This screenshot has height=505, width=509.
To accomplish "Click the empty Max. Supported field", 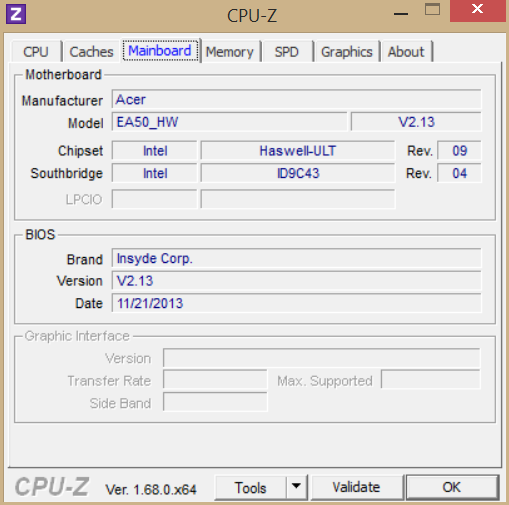I will point(431,379).
